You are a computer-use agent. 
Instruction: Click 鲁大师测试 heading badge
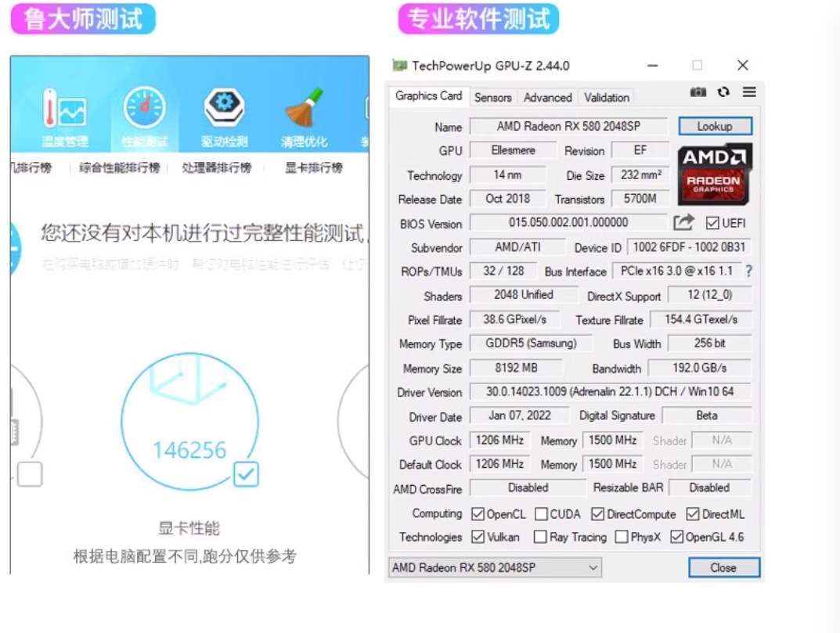tap(83, 19)
